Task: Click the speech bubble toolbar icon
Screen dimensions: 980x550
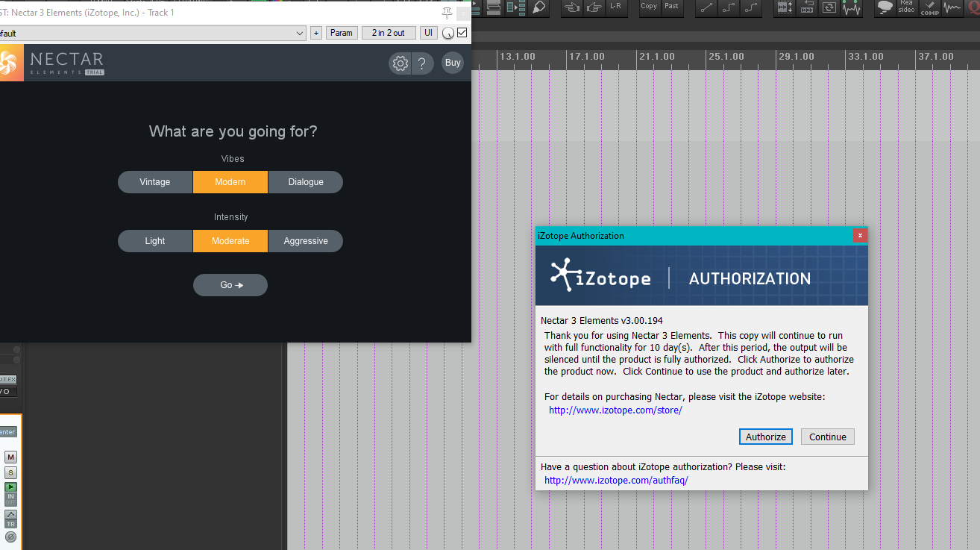Action: [885, 7]
